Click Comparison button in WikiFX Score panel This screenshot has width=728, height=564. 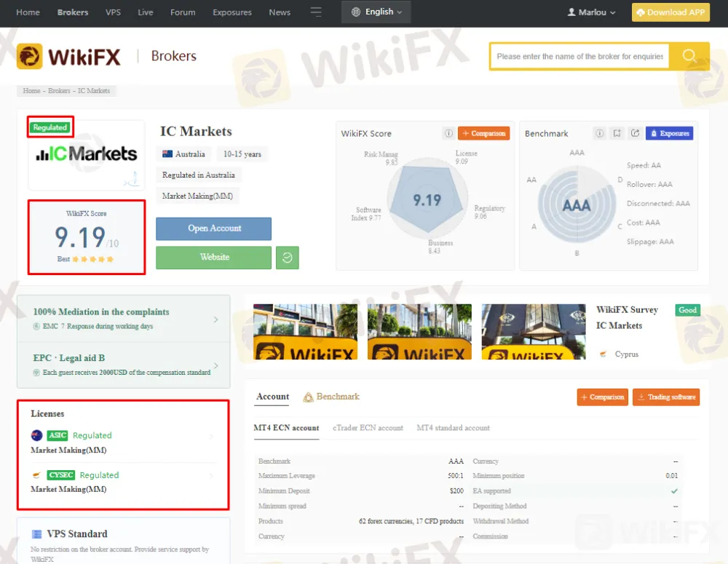click(483, 133)
